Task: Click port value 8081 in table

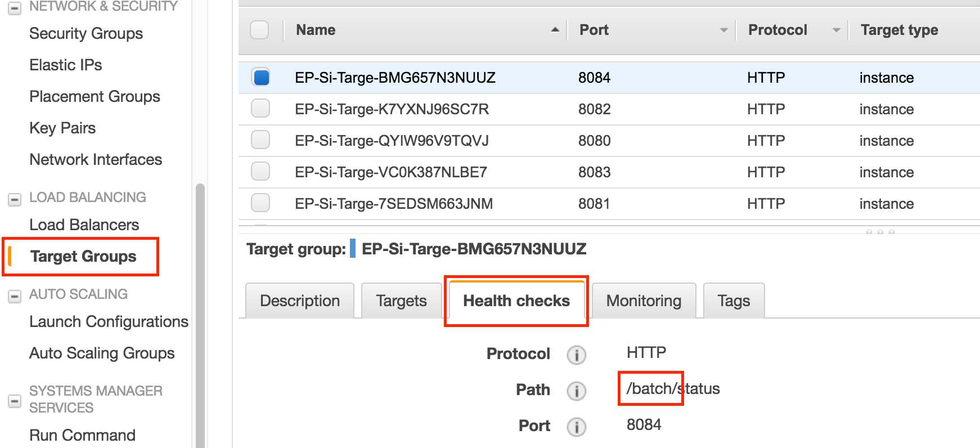Action: click(594, 204)
